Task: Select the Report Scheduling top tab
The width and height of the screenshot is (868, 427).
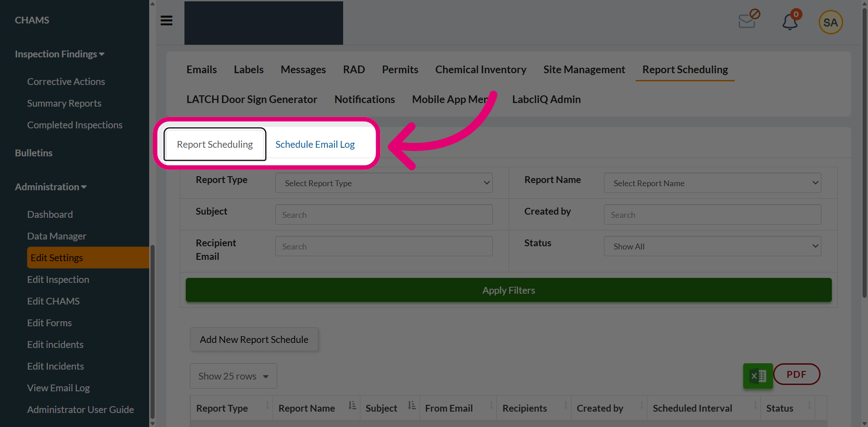Action: click(685, 70)
